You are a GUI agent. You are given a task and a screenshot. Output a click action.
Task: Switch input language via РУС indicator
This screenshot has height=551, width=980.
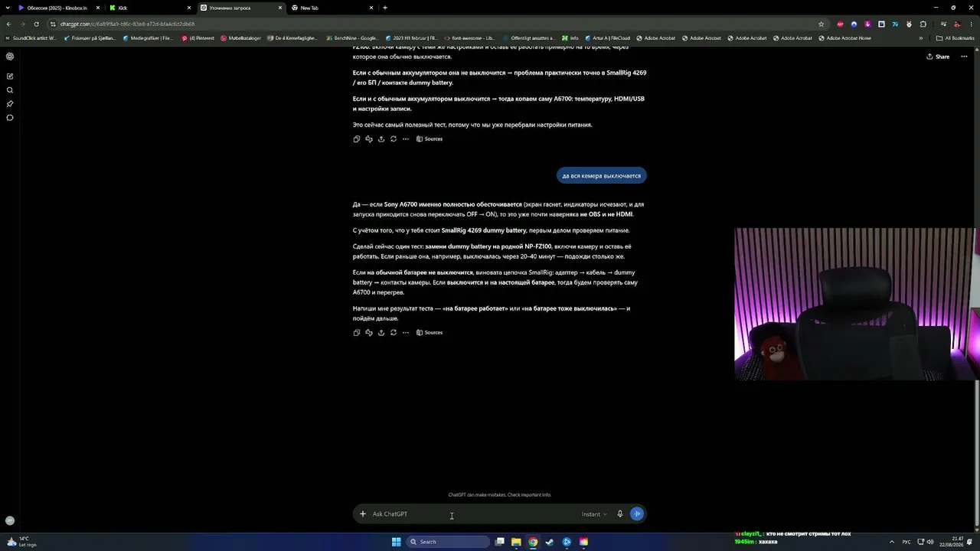click(906, 542)
